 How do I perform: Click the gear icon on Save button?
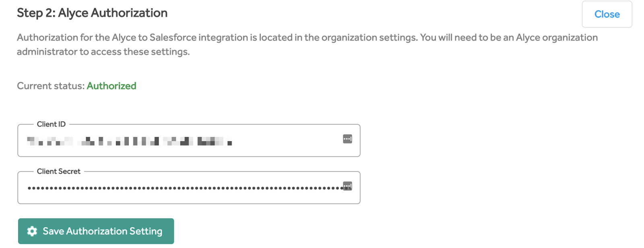click(x=32, y=231)
